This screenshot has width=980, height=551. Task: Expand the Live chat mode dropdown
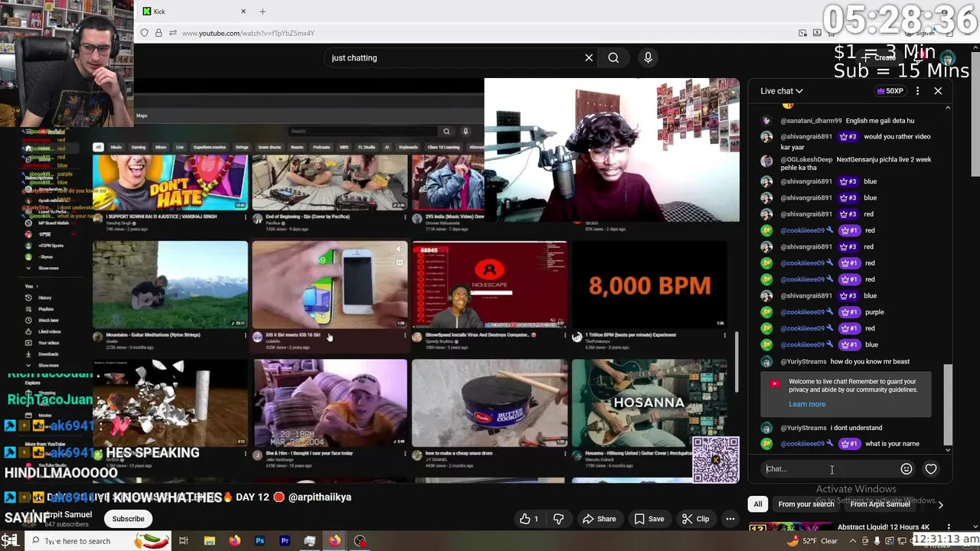pos(782,91)
